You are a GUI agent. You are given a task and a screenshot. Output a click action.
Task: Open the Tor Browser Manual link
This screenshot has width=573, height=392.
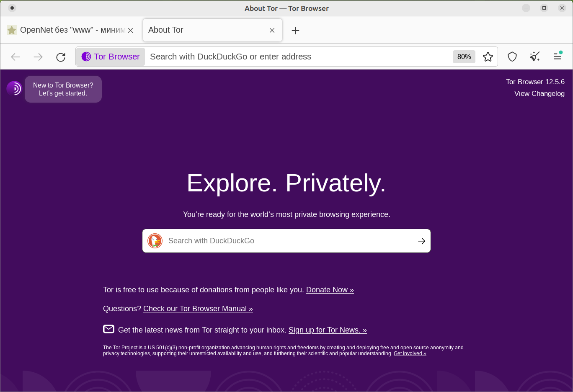[x=198, y=309]
